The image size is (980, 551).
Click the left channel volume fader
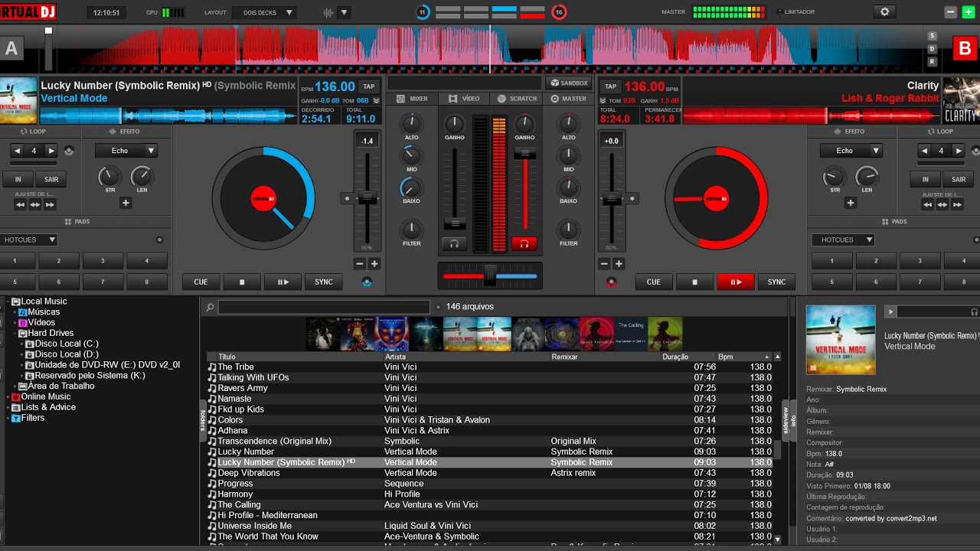tap(455, 224)
